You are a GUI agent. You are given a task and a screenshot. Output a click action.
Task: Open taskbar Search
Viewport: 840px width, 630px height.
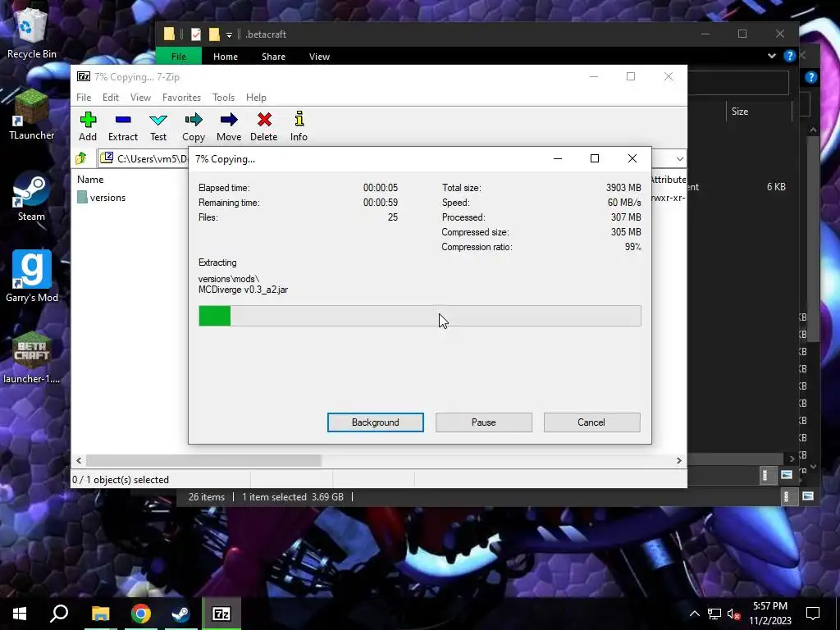pyautogui.click(x=59, y=614)
